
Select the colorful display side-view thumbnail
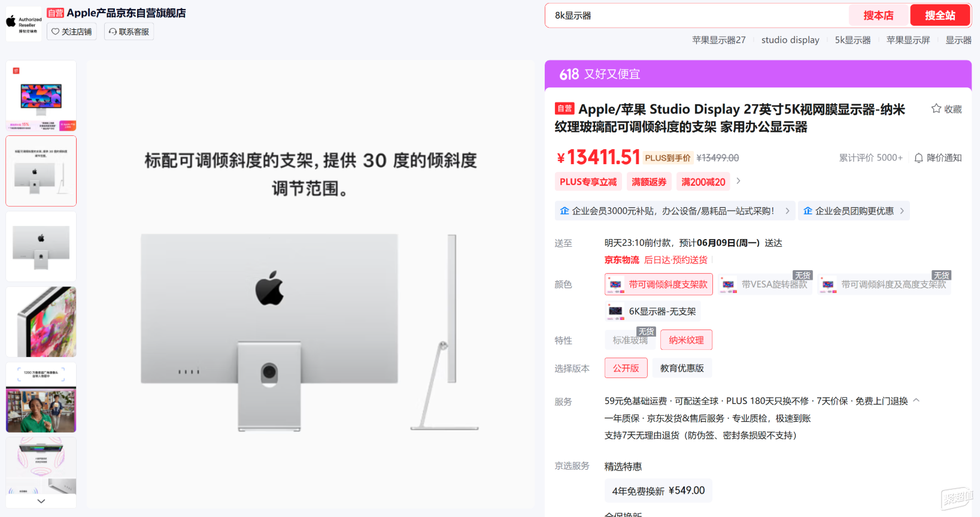pos(41,322)
